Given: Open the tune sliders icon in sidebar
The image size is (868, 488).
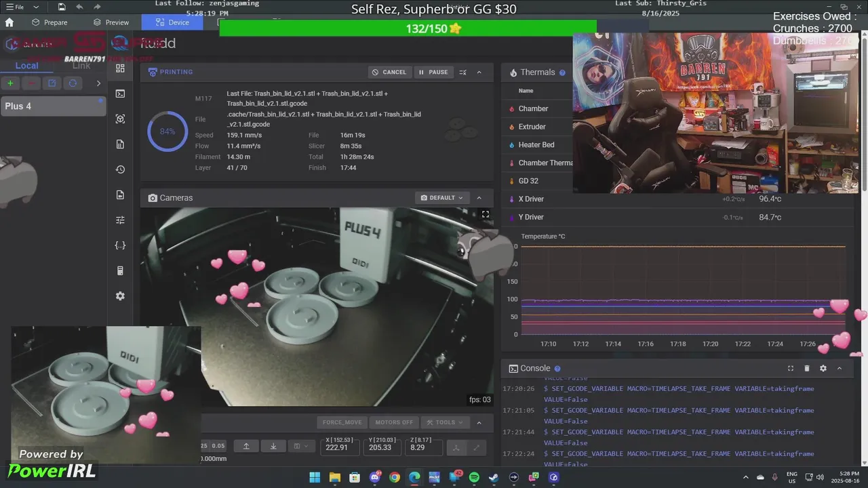Looking at the screenshot, I should (120, 220).
